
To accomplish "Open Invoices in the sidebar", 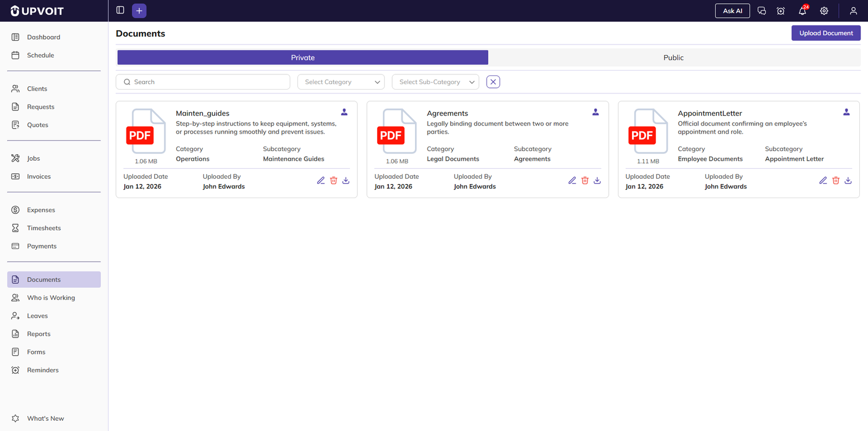I will click(54, 176).
